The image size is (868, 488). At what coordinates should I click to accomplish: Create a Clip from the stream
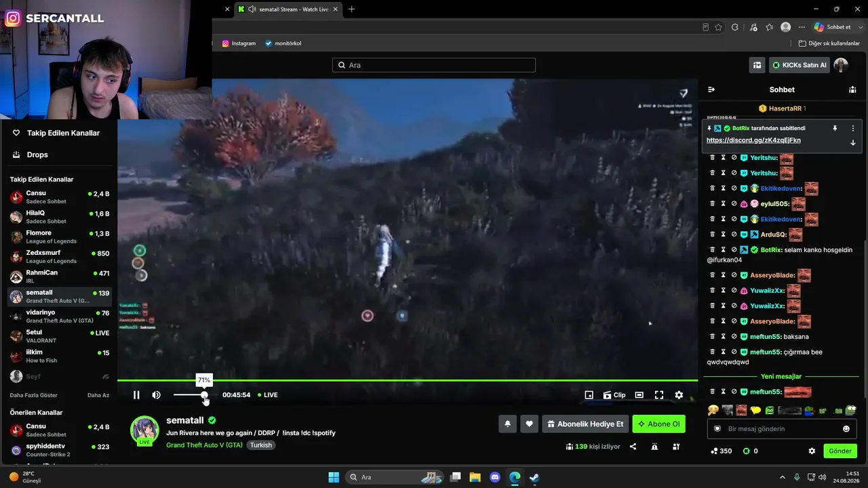[614, 395]
